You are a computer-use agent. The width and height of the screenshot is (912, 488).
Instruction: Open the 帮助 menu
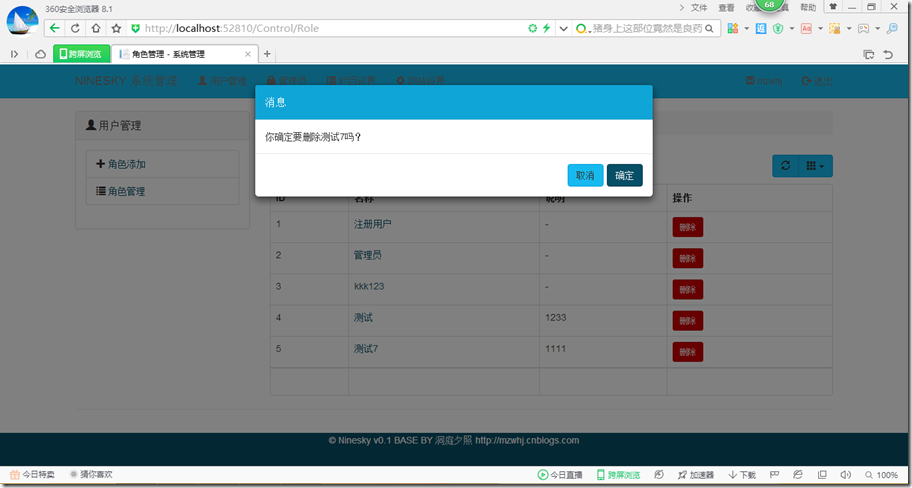pos(808,7)
